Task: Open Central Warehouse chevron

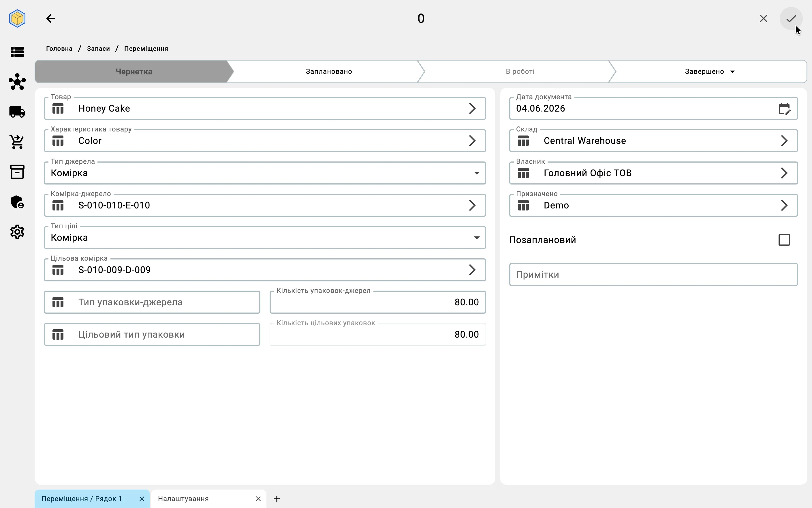Action: (784, 141)
